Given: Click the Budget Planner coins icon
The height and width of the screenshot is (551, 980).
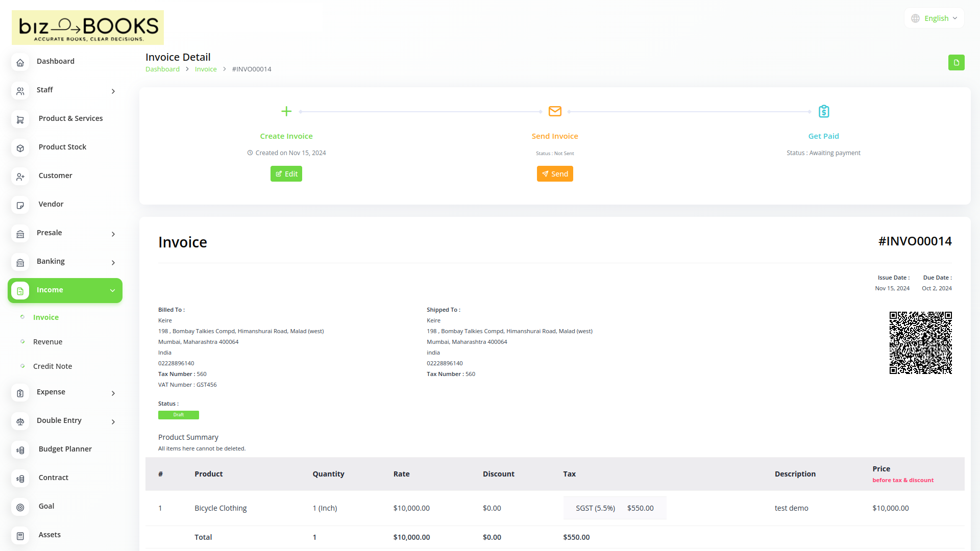Looking at the screenshot, I should coord(20,450).
